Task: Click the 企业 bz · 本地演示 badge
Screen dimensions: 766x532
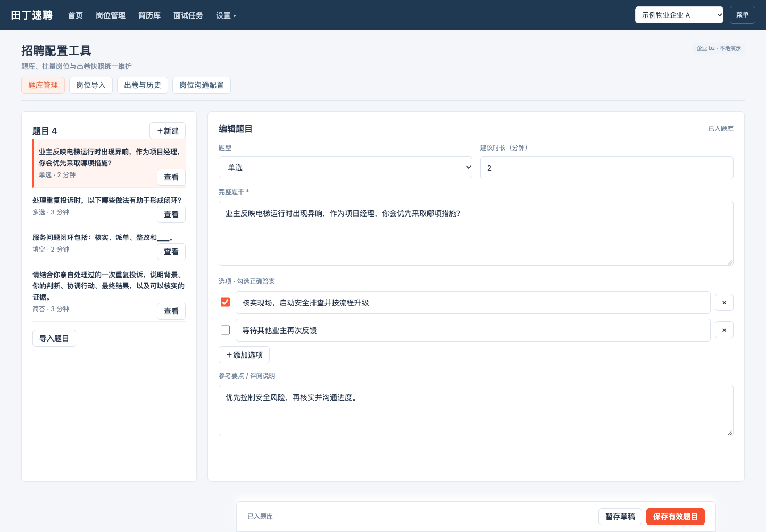Action: [719, 48]
